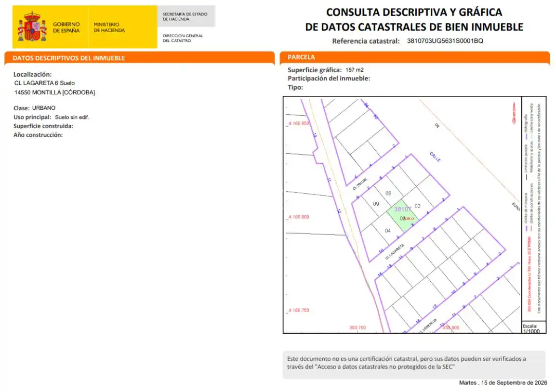The height and width of the screenshot is (392, 556).
Task: Select the address 'CL LAGARETA 6 Suelo'
Action: coord(44,83)
